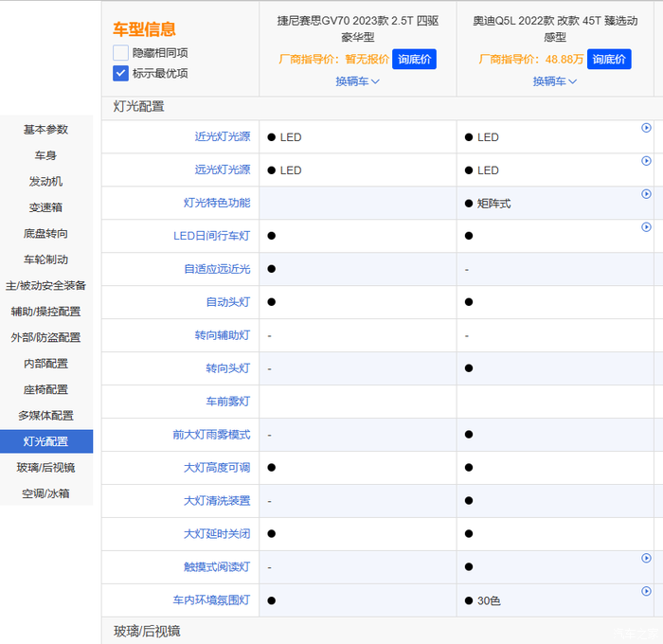
Task: Expand 换辆车 dropdown under 奥迪Q5L
Action: (554, 81)
